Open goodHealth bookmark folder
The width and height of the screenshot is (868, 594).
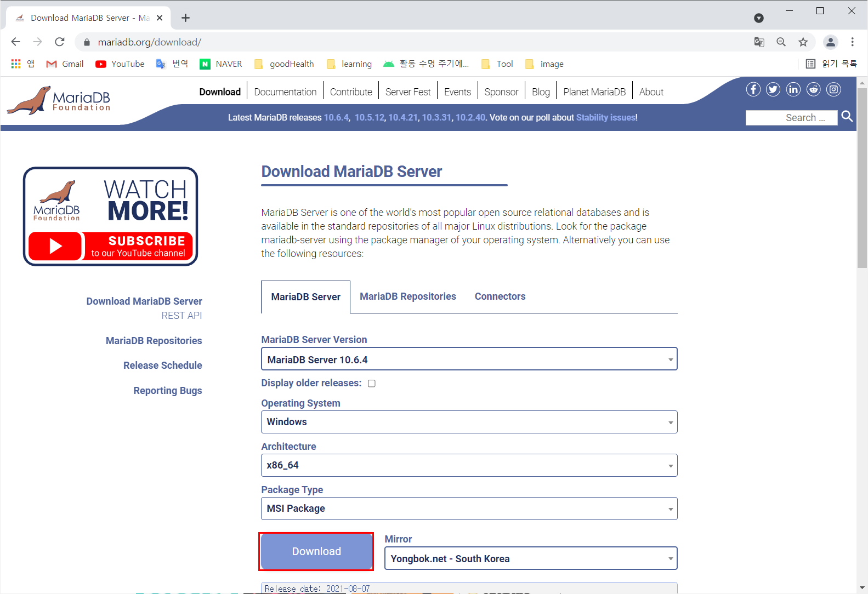point(285,64)
